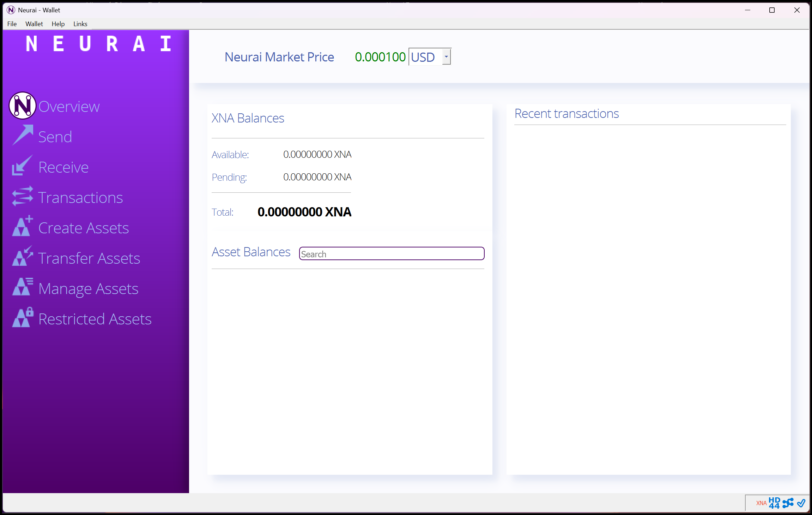Click the Transfer Assets icon
The width and height of the screenshot is (812, 515).
[22, 257]
